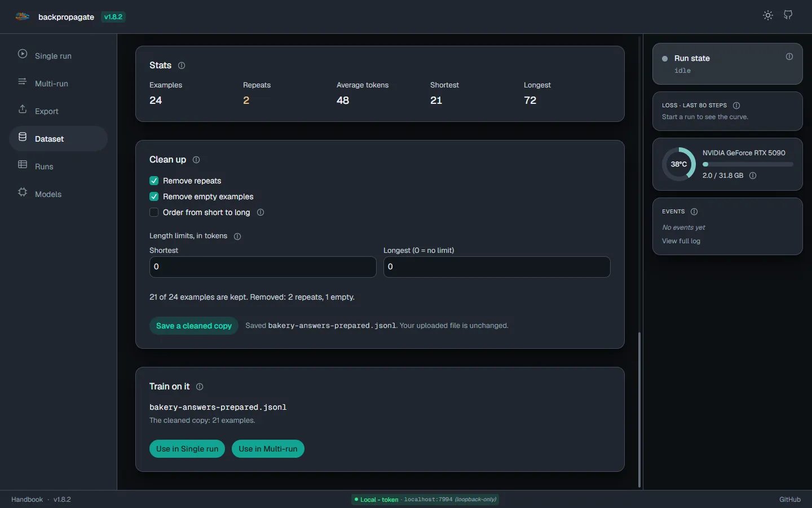812x508 pixels.
Task: Show info for Events panel
Action: [x=694, y=212]
